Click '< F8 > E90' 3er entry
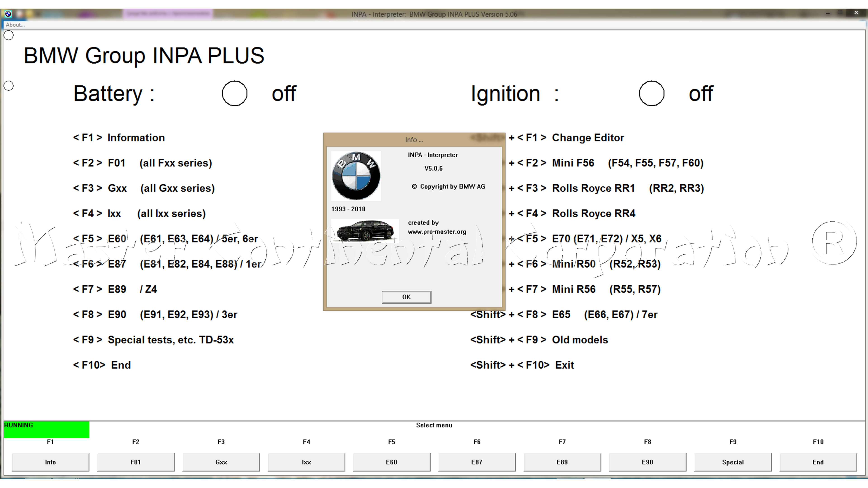The height and width of the screenshot is (488, 868). [x=155, y=314]
